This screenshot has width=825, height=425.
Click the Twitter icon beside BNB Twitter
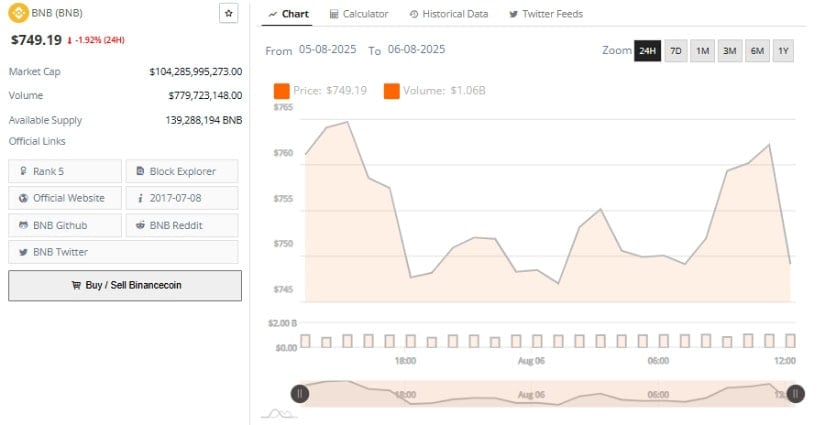(23, 252)
